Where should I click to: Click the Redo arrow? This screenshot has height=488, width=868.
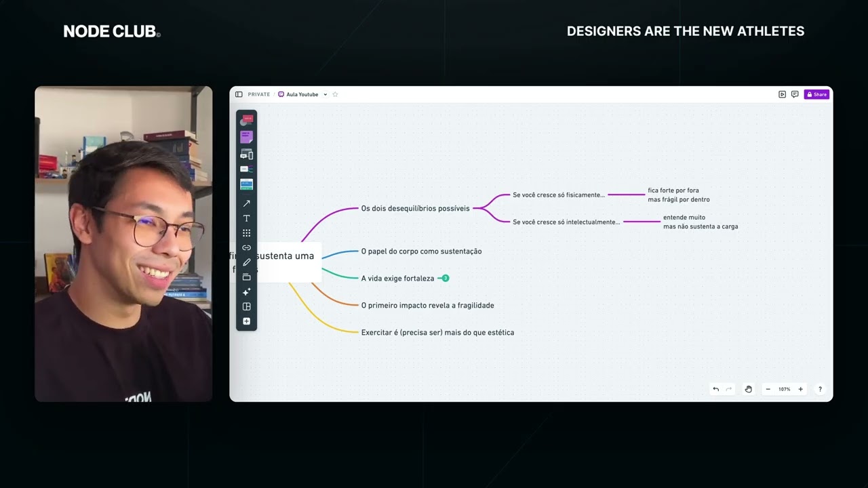[x=729, y=389]
